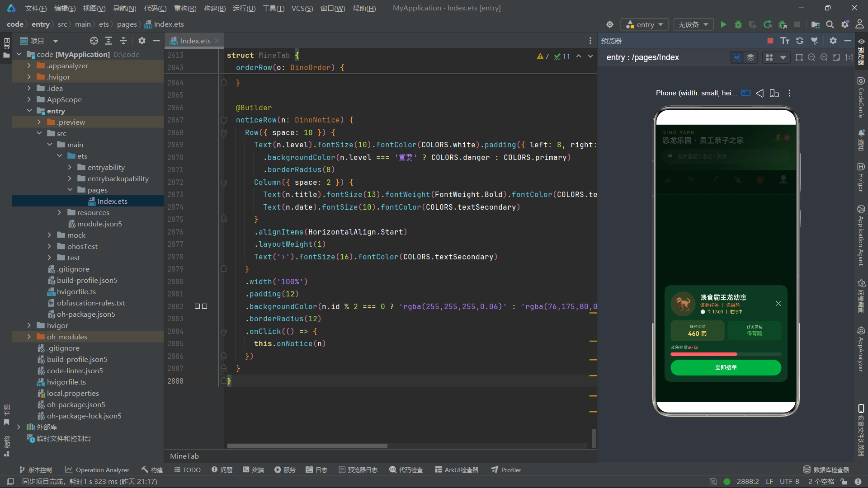Stop the previewer with red square
The width and height of the screenshot is (868, 488).
click(x=770, y=41)
